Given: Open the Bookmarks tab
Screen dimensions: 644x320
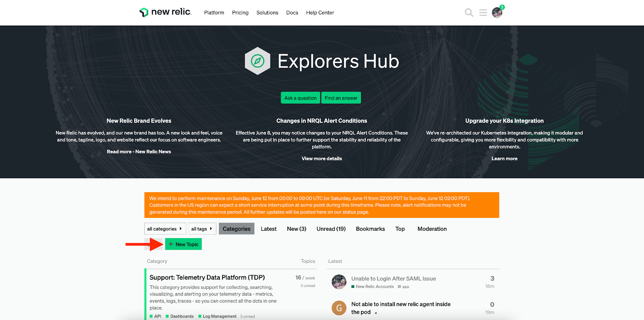Looking at the screenshot, I should pyautogui.click(x=370, y=229).
